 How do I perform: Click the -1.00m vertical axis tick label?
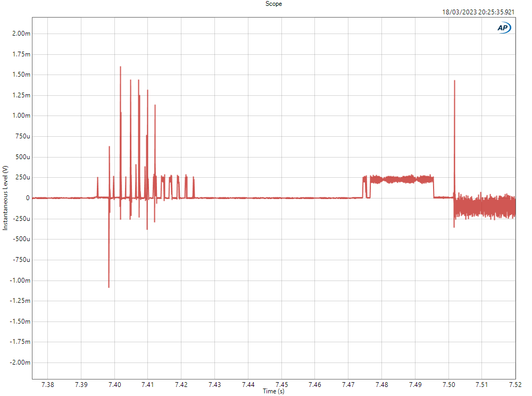pos(20,280)
